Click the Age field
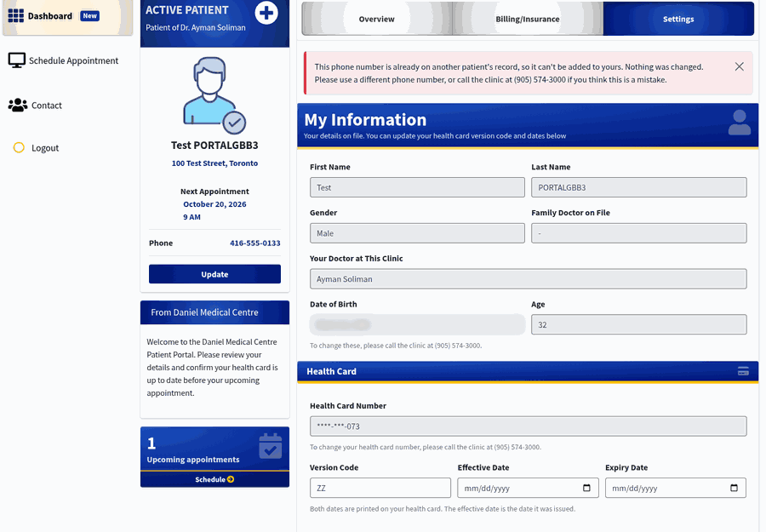The image size is (766, 532). (x=639, y=324)
